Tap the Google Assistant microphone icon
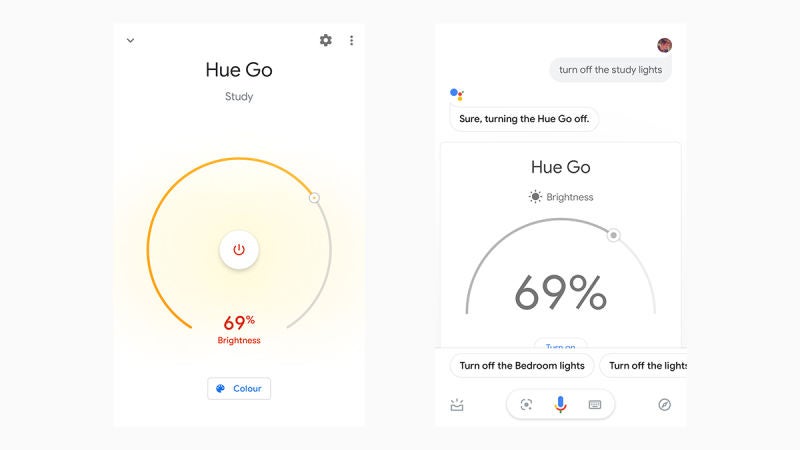Screen dimensions: 800x450 pos(560,404)
